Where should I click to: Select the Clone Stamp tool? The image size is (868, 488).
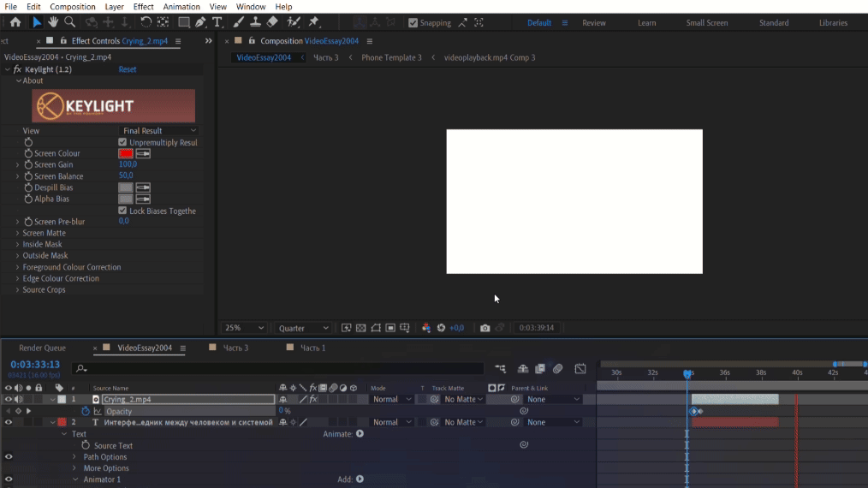255,22
